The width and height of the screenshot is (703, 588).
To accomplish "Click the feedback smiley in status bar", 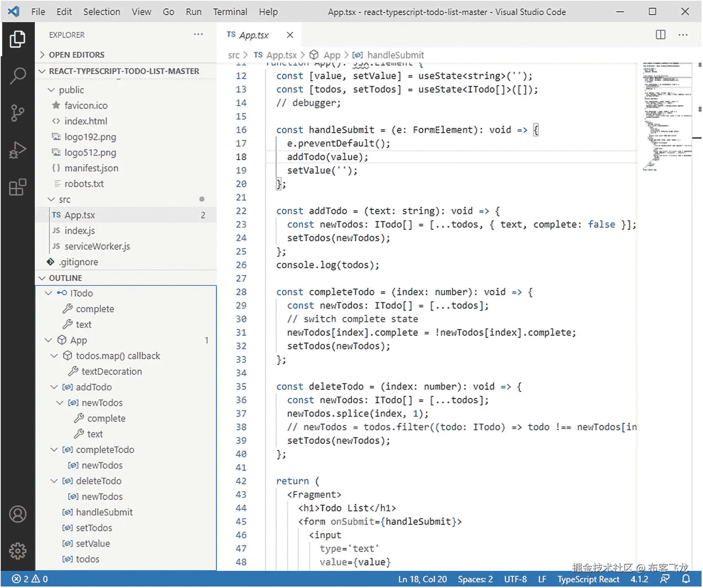I will point(665,579).
